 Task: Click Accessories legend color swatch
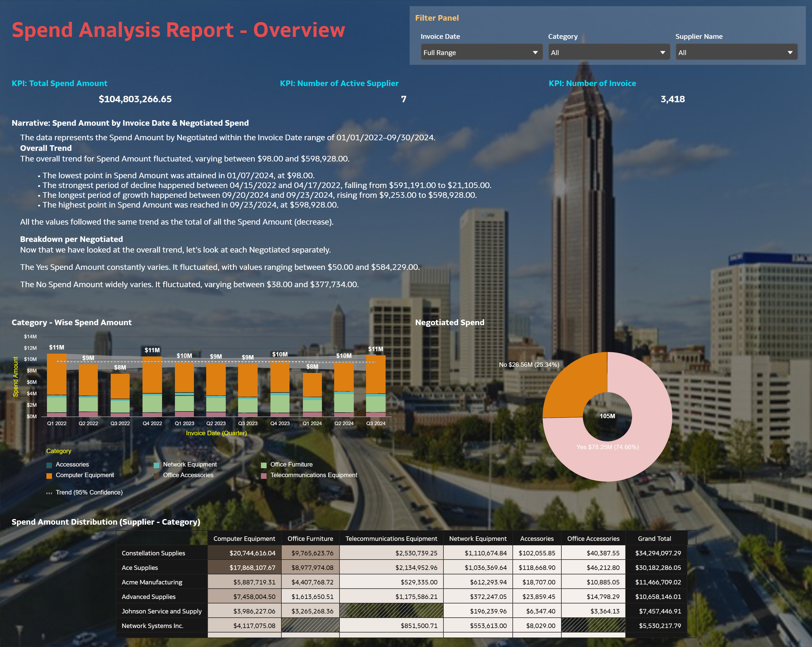tap(49, 465)
